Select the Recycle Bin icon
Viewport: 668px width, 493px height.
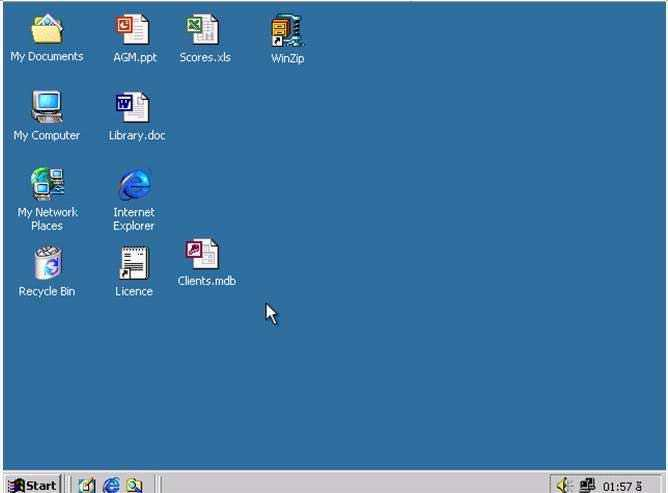(x=47, y=263)
